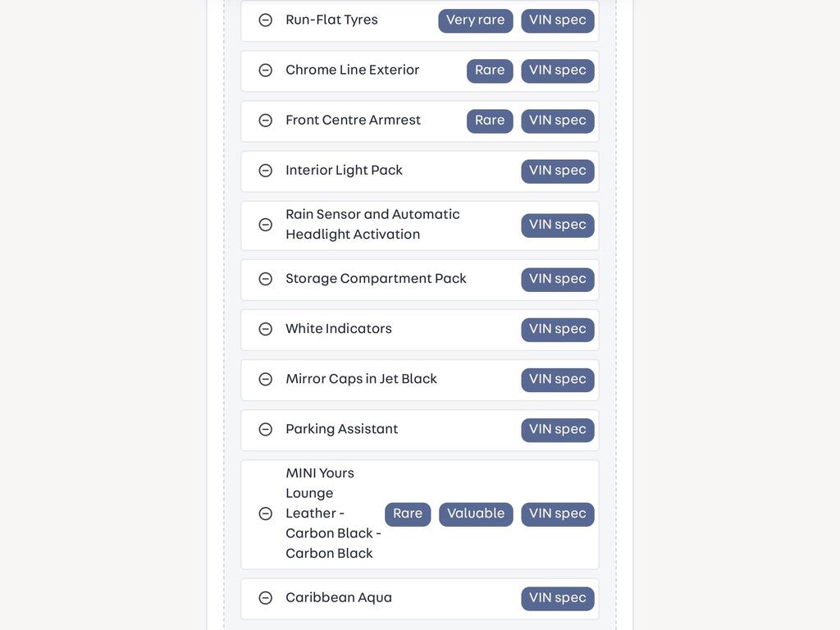Click VIN spec badge for Parking Assistant
The width and height of the screenshot is (840, 630).
point(558,430)
